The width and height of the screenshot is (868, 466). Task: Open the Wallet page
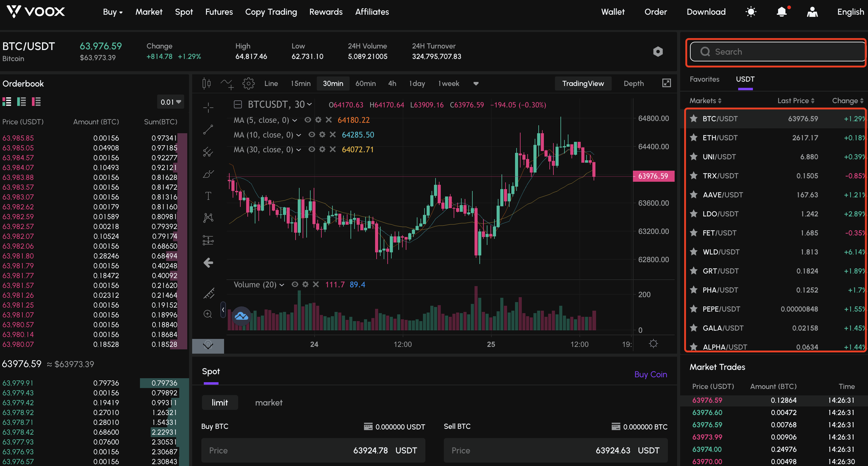tap(613, 12)
